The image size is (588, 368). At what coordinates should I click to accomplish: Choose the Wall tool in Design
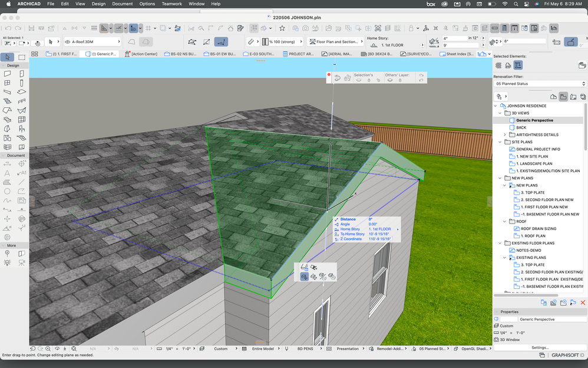pos(8,74)
